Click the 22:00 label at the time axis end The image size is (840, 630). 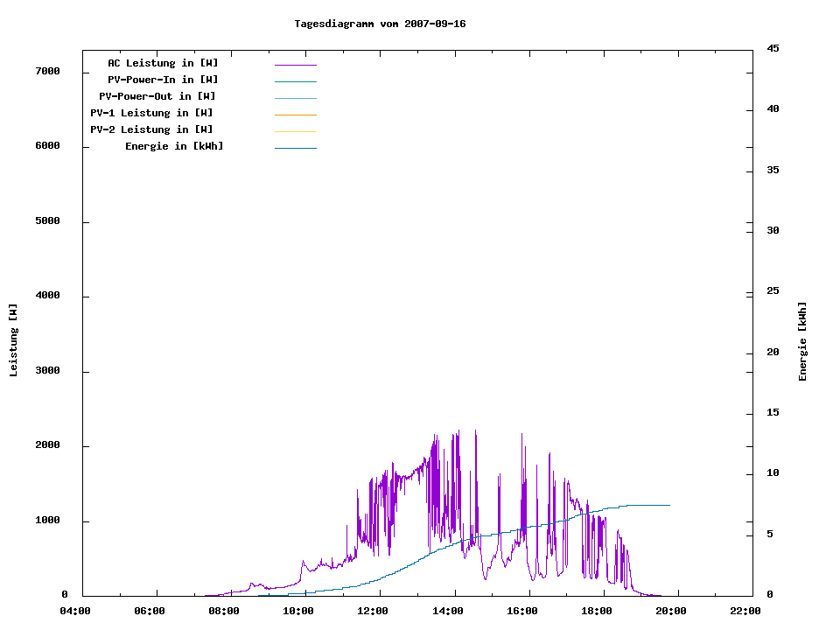tap(745, 611)
